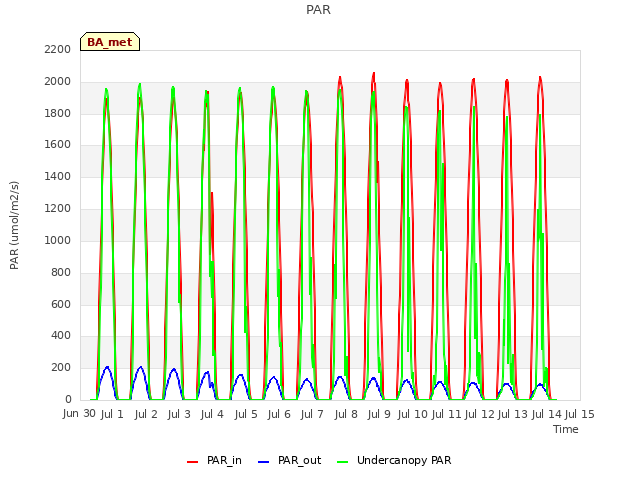The height and width of the screenshot is (480, 640).
Task: Click the highest red PAR_in peak on Jul 9
Action: point(373,74)
